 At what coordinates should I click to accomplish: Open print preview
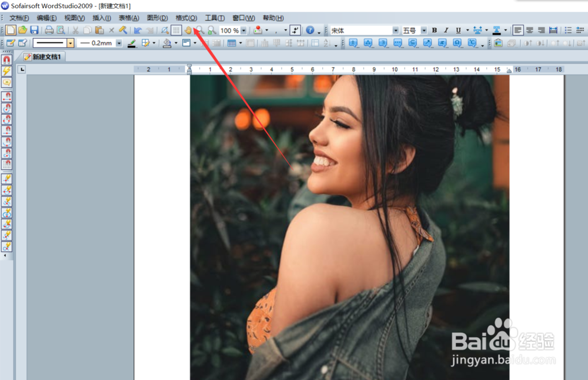click(61, 30)
